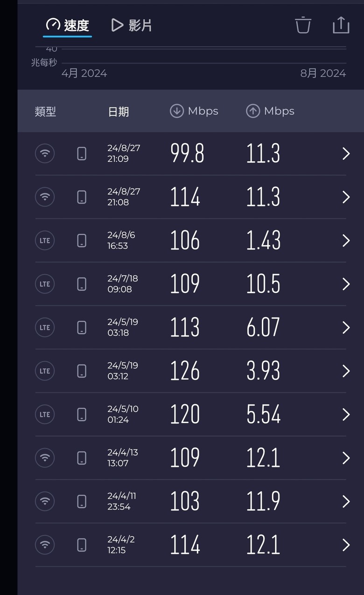Sort by the 日期 column header
This screenshot has height=595, width=364.
coord(119,112)
